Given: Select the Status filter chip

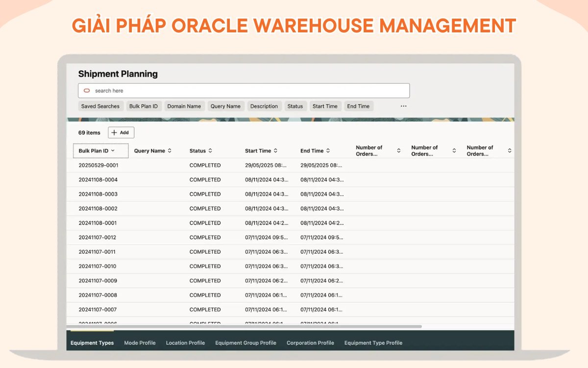Looking at the screenshot, I should 295,106.
